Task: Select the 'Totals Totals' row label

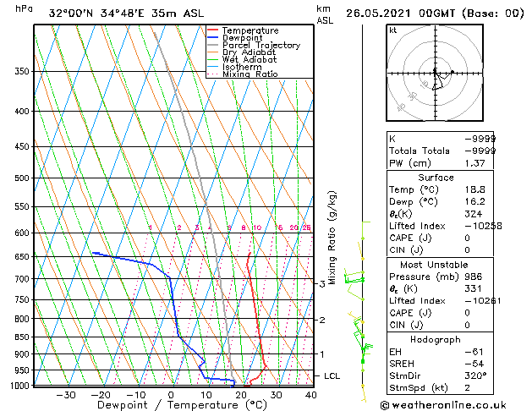Action: coord(419,151)
